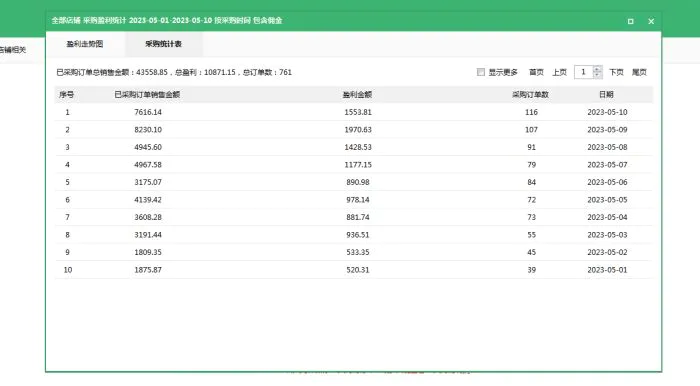Select sales amount cell 7616.14
Screen dimensions: 700x386
point(148,112)
